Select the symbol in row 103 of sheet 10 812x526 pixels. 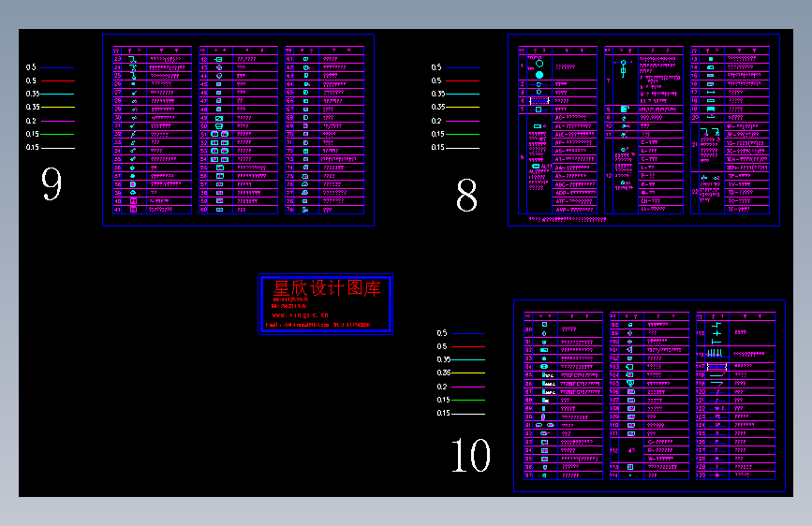pyautogui.click(x=629, y=367)
